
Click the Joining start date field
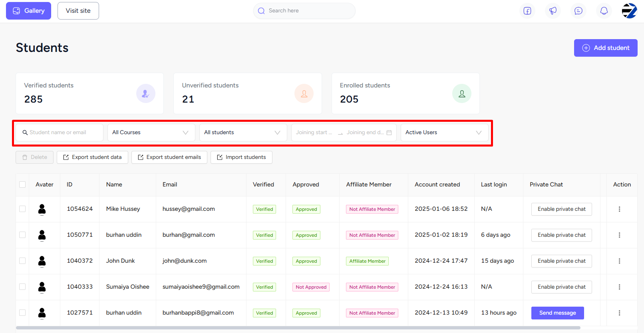click(314, 133)
